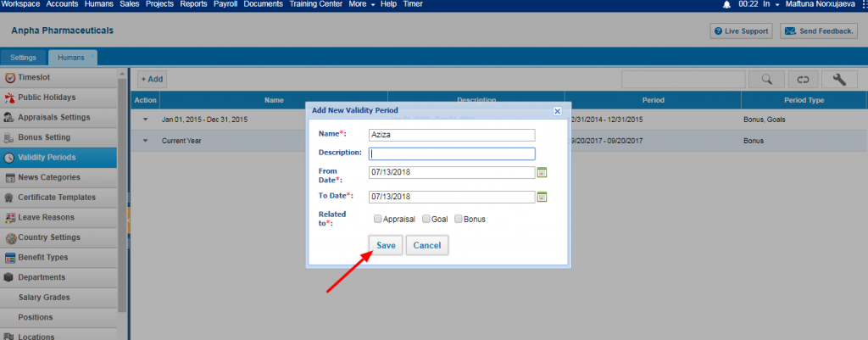Click the search text box above table

pyautogui.click(x=684, y=80)
